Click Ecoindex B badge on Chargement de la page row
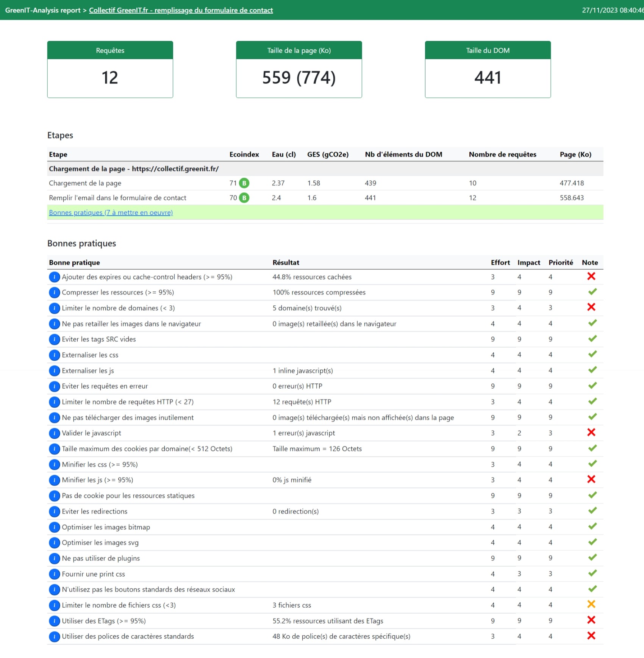This screenshot has height=658, width=644. (x=244, y=183)
